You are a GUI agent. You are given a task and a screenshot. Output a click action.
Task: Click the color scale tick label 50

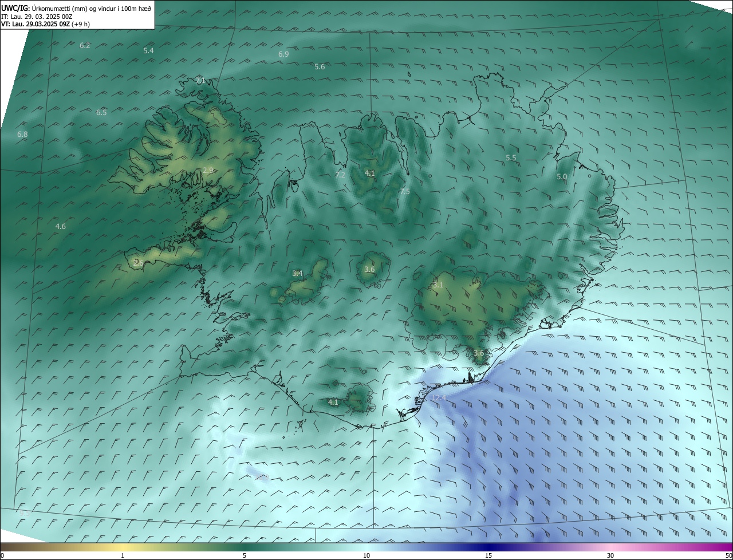pyautogui.click(x=728, y=555)
